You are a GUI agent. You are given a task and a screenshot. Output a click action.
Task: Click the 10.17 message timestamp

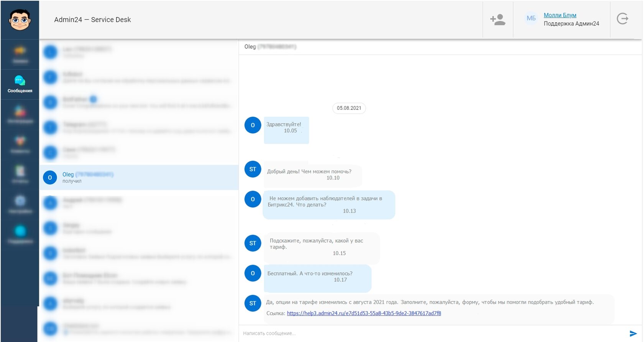340,280
